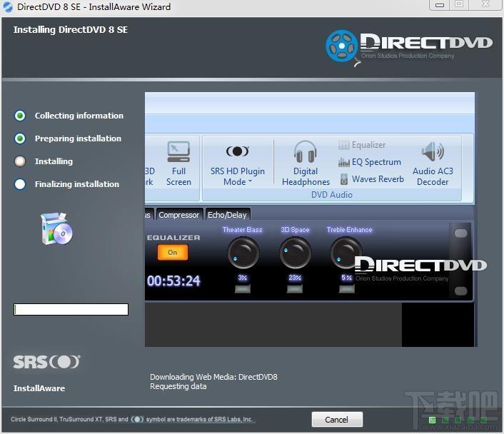Image resolution: width=504 pixels, height=434 pixels.
Task: Expand the SRS HD Plugin Mode dropdown arrow
Action: point(250,181)
